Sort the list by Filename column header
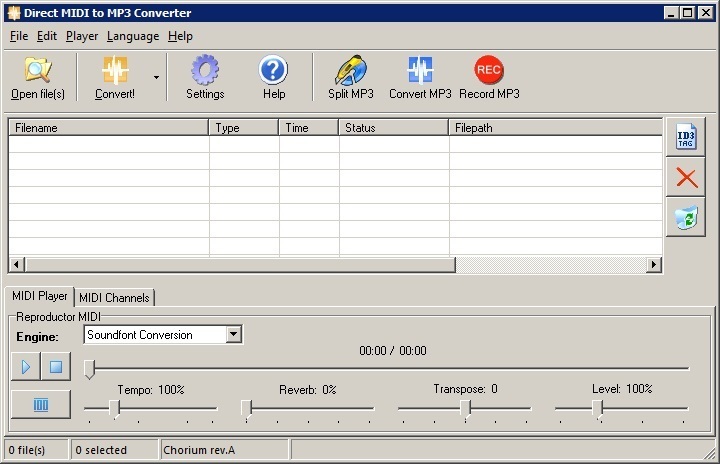 108,128
